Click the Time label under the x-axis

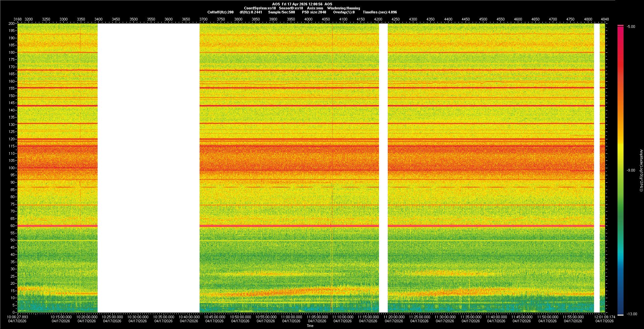[x=310, y=326]
